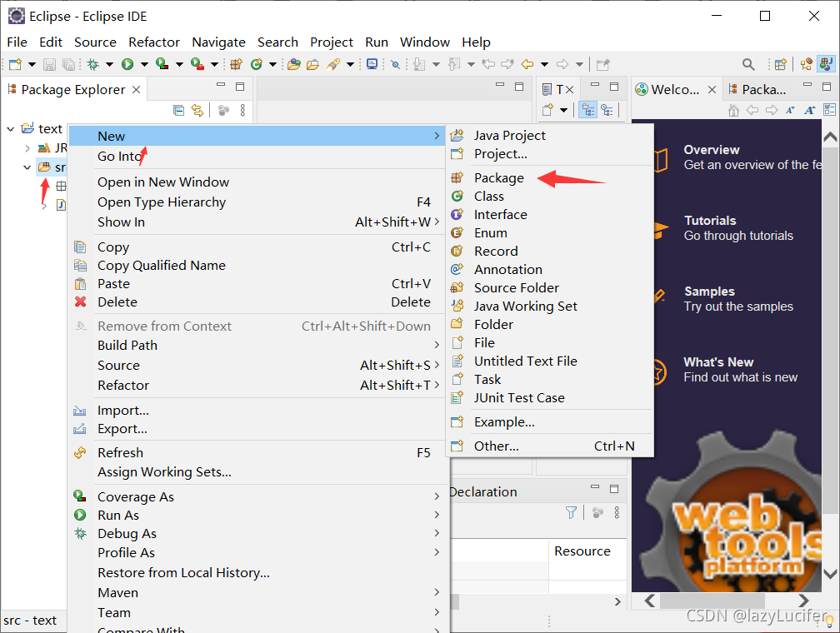Click the New Java Package toolbar icon
This screenshot has width=840, height=633.
(237, 64)
